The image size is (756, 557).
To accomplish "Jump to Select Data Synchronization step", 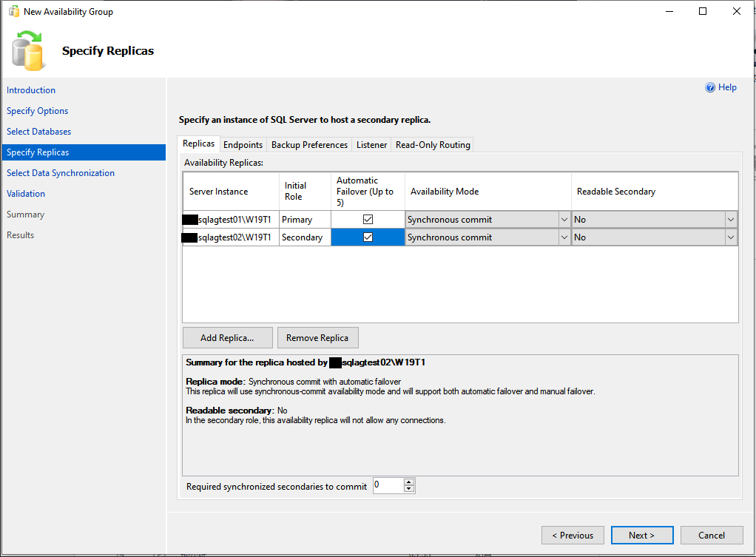I will (61, 173).
